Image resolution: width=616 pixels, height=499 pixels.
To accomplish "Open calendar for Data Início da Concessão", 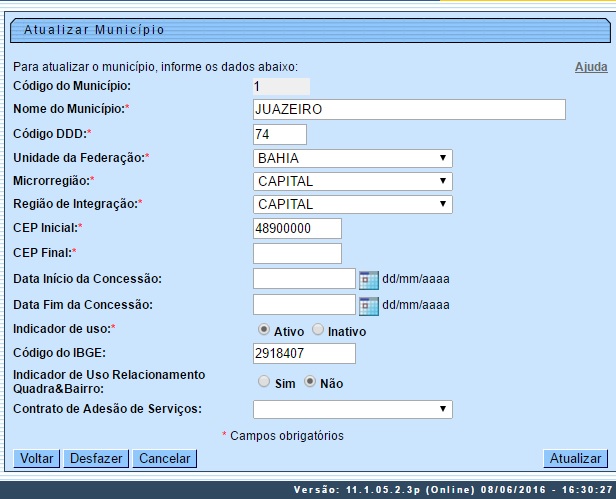I will pyautogui.click(x=369, y=279).
